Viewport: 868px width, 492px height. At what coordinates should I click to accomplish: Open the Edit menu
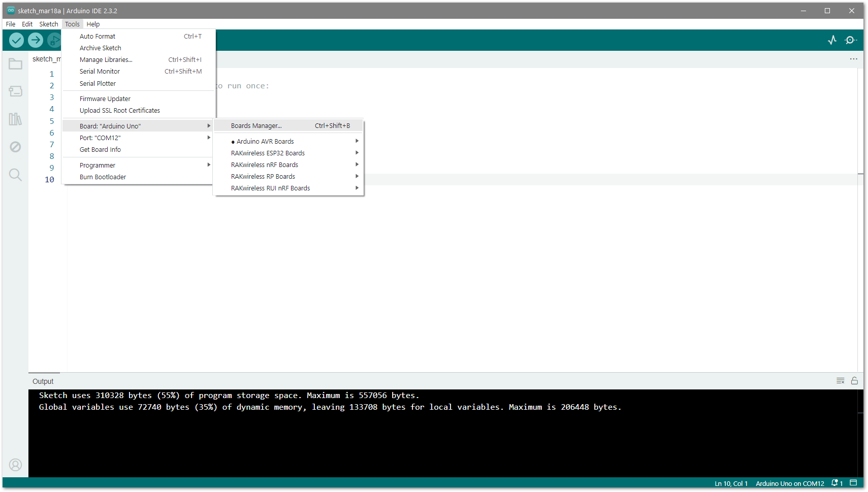[x=27, y=24]
